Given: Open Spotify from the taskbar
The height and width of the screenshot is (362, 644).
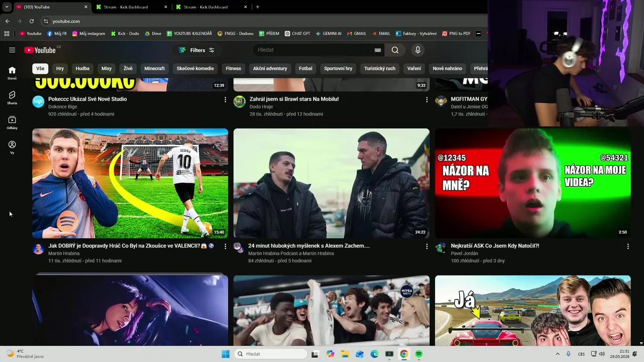Looking at the screenshot, I should click(419, 354).
